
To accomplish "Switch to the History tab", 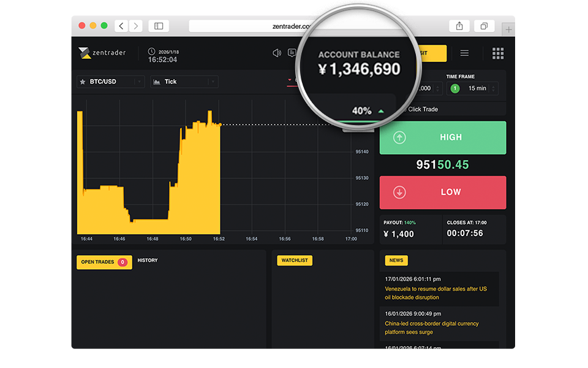I will [148, 261].
